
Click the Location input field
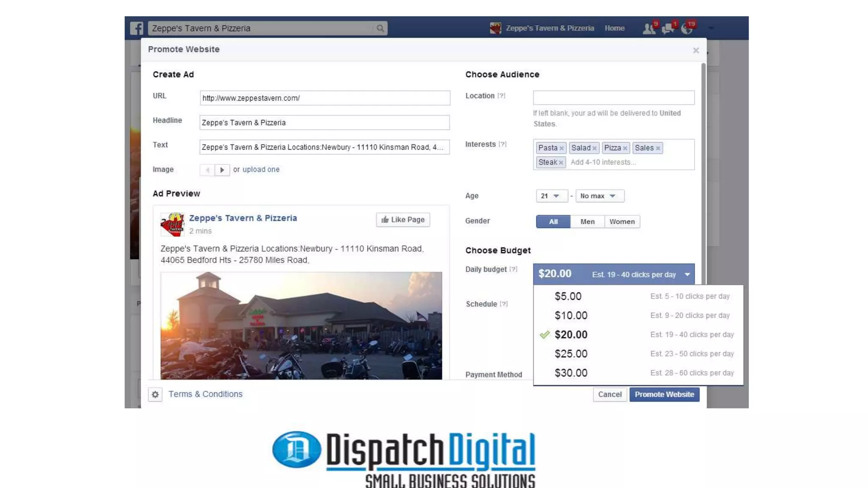click(613, 98)
